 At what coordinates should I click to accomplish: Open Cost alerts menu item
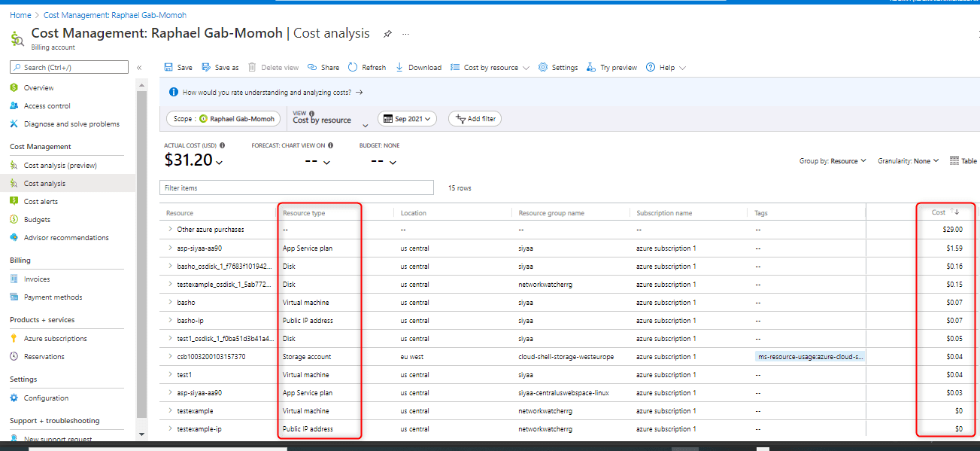pos(41,202)
